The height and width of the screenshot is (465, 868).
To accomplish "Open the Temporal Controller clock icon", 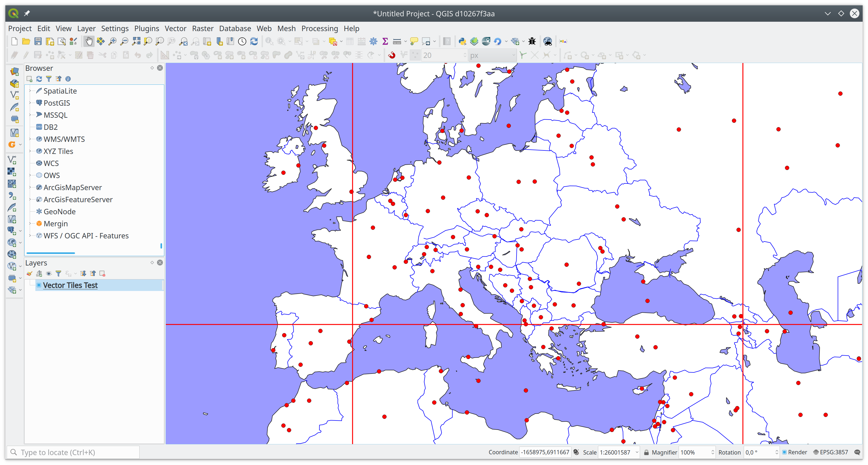I will click(x=242, y=42).
